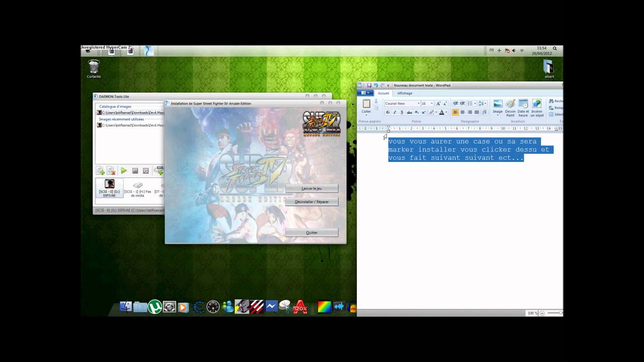
Task: Click green mount play icon in DAEMON Tools
Action: click(123, 171)
